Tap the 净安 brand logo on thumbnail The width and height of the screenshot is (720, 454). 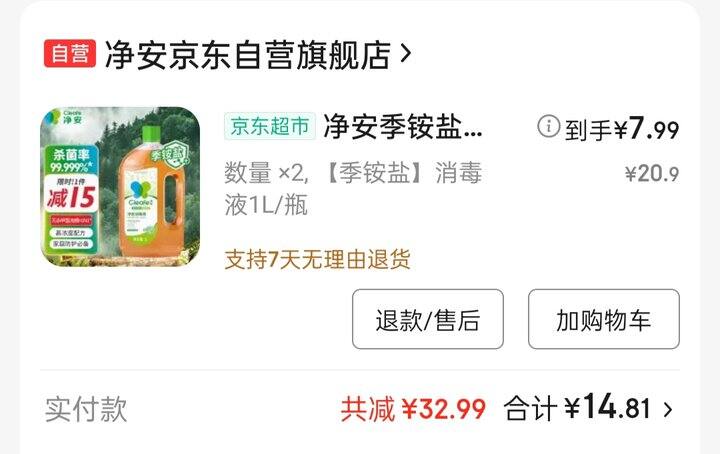point(65,117)
